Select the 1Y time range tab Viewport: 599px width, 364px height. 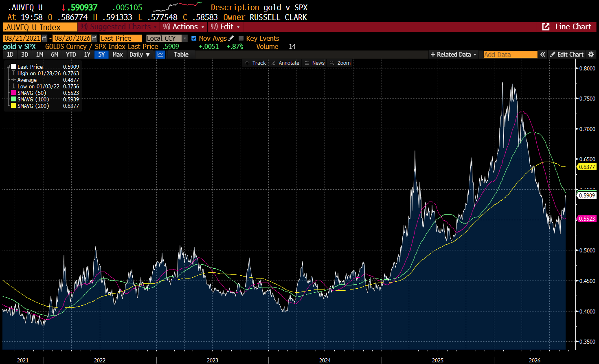coord(87,55)
